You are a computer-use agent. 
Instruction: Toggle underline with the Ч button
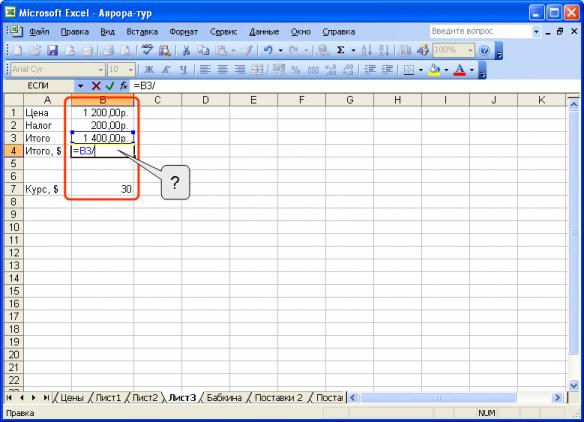pos(183,69)
